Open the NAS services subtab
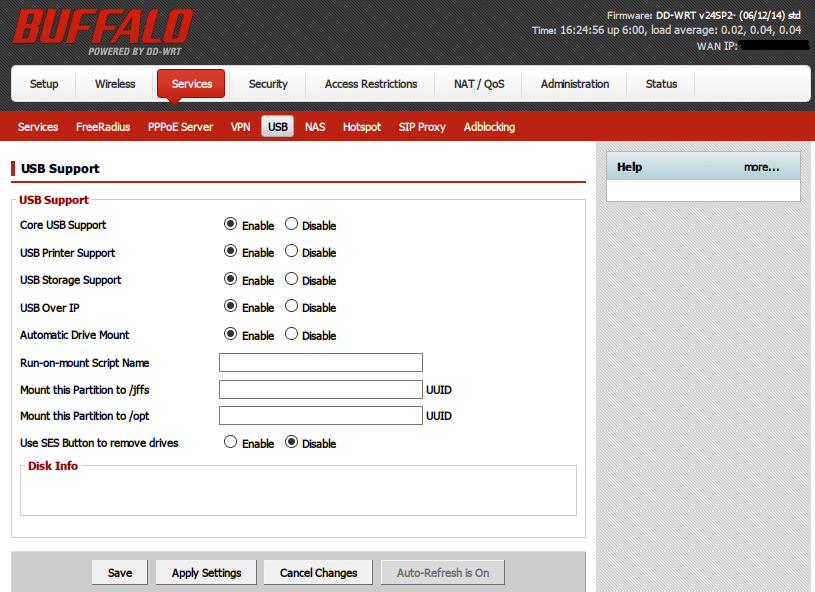Screen dimensions: 815x592 click(x=315, y=127)
